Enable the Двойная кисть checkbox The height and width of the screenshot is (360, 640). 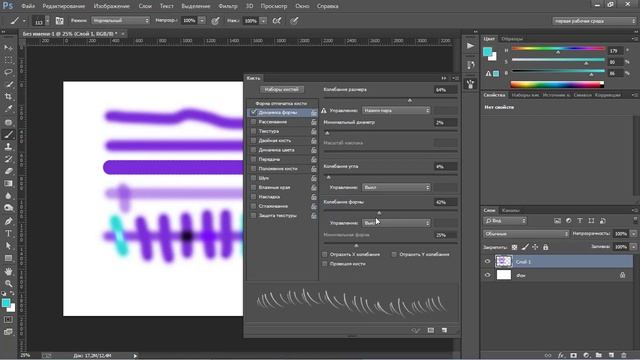253,140
